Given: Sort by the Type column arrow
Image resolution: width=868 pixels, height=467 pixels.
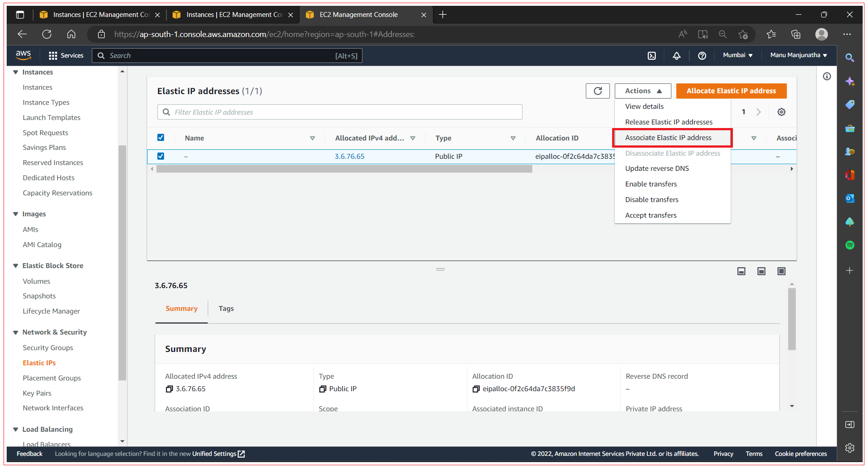Looking at the screenshot, I should pos(513,138).
